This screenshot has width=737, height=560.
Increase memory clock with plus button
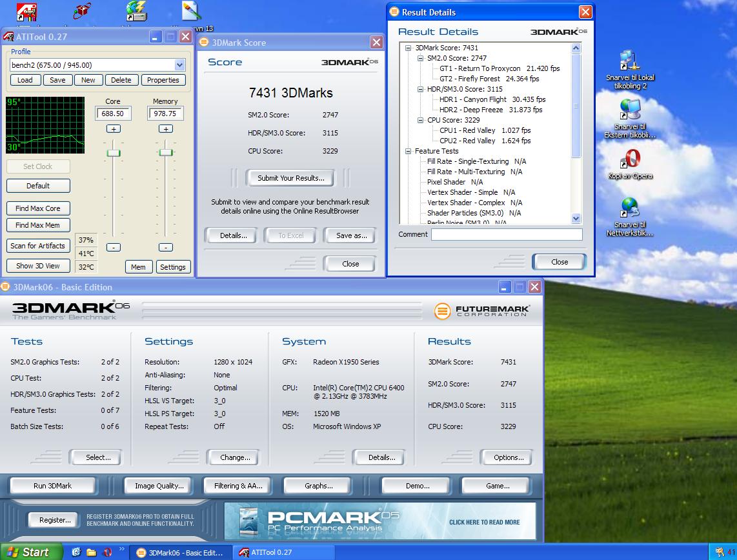point(165,129)
